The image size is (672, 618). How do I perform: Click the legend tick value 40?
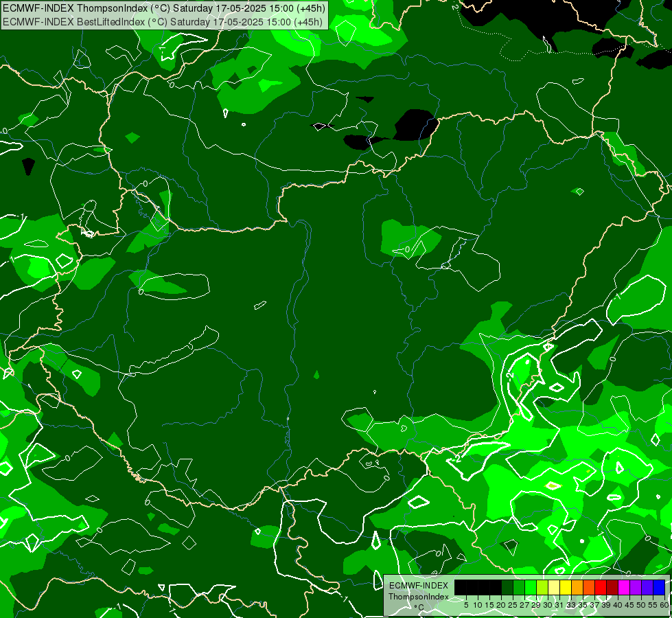click(618, 605)
